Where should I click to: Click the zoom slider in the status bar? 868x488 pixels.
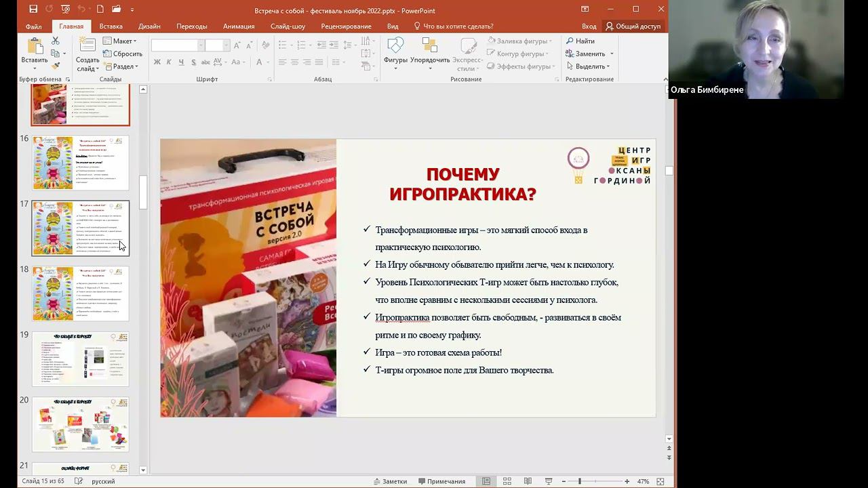coord(596,481)
